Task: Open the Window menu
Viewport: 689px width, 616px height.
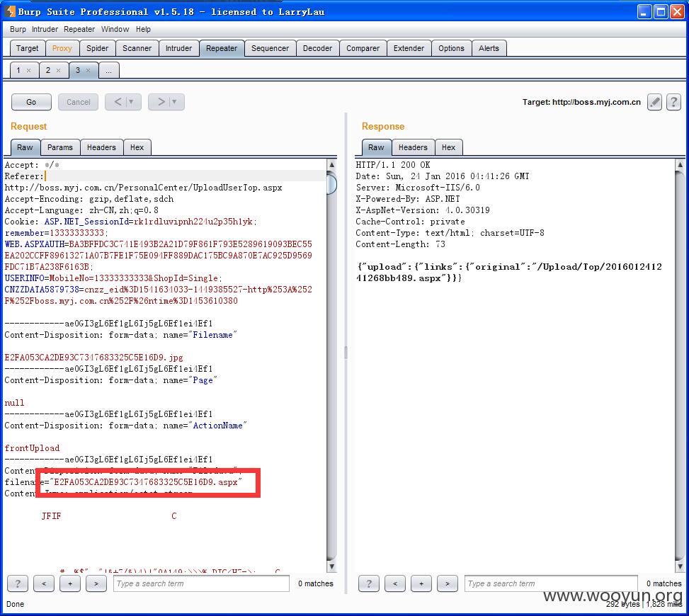Action: (x=115, y=30)
